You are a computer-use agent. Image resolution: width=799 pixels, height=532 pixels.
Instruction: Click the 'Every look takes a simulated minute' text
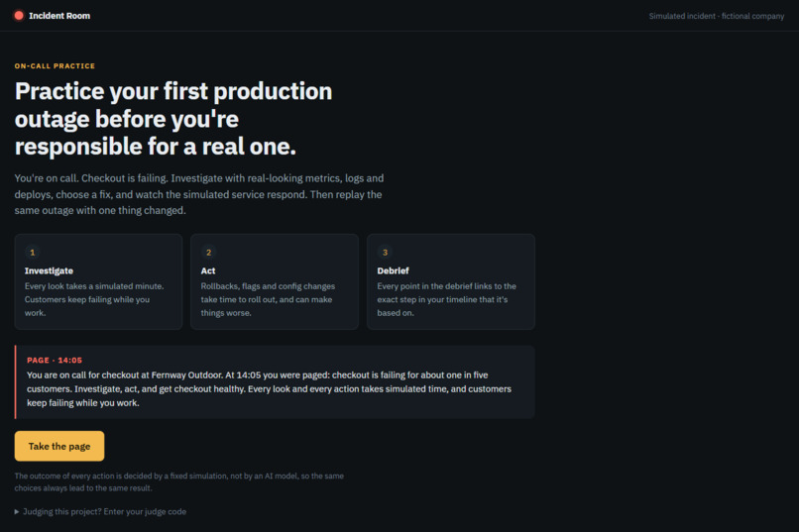(x=94, y=299)
